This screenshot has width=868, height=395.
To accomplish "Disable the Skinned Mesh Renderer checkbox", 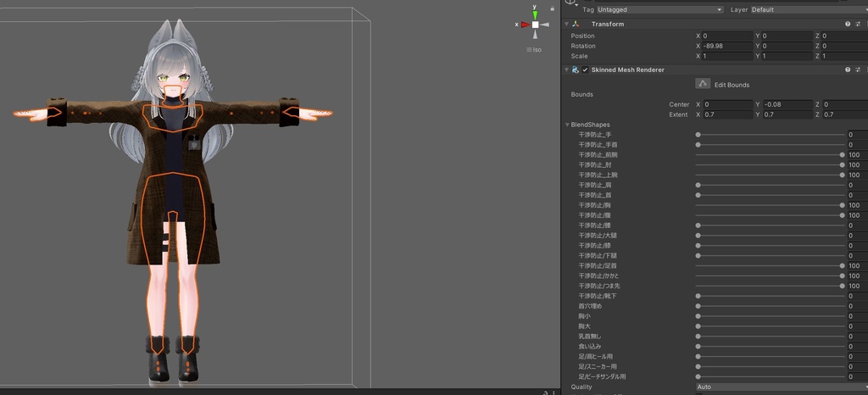I will pyautogui.click(x=585, y=70).
